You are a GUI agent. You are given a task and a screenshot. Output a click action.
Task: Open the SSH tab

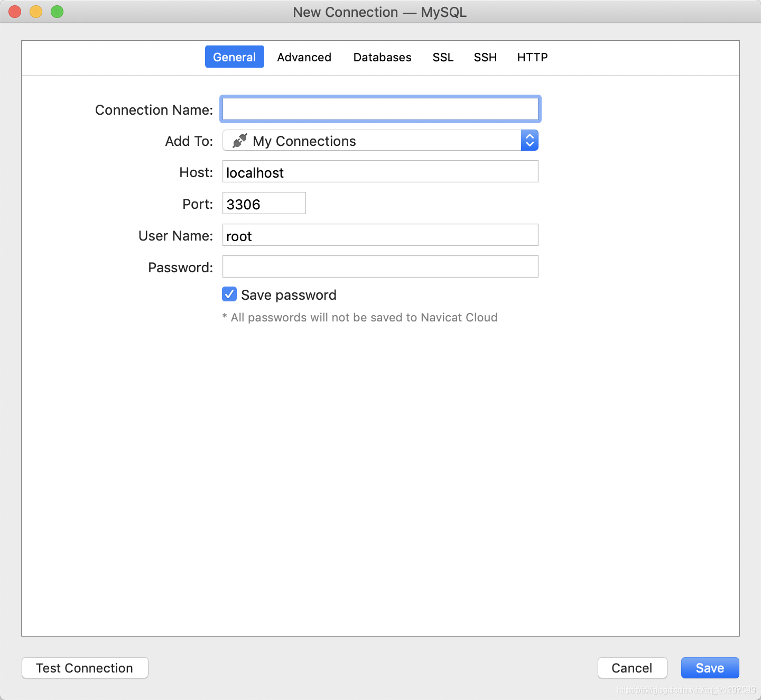[485, 57]
